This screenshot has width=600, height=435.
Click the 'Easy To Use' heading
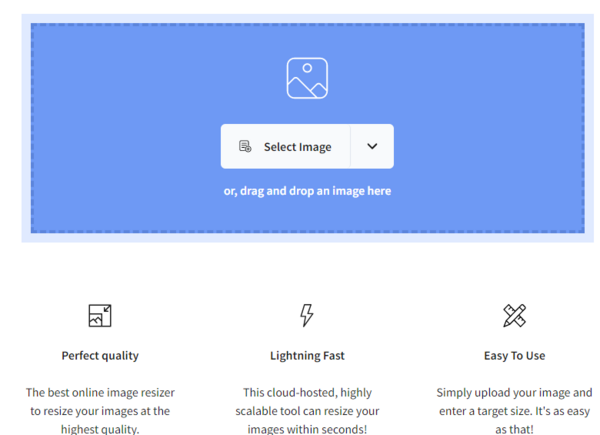click(x=514, y=356)
